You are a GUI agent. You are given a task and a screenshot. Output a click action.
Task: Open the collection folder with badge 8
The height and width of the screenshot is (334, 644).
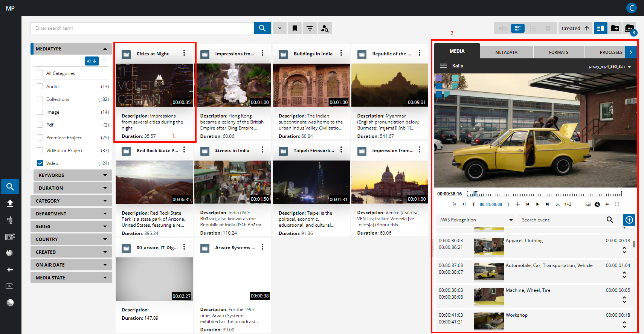click(x=629, y=28)
